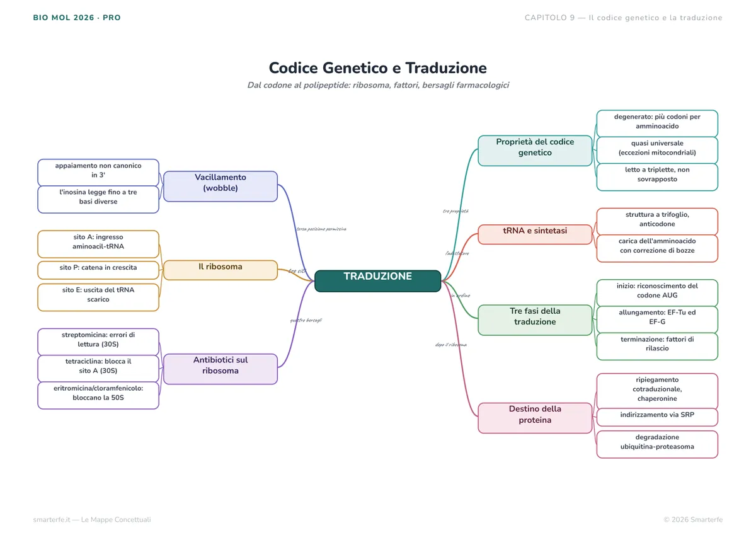The image size is (756, 535).
Task: Select 'degenerato: più codoni per amminoacido' leaf
Action: pos(657,124)
